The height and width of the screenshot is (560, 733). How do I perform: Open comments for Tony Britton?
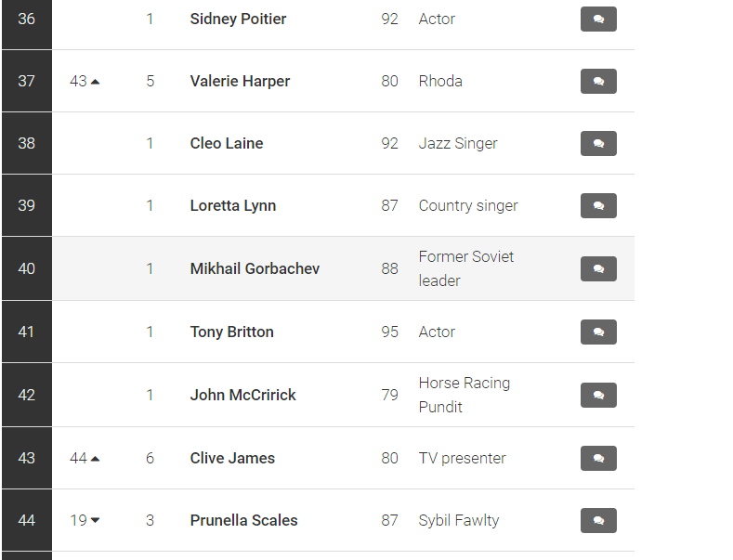[x=598, y=332]
